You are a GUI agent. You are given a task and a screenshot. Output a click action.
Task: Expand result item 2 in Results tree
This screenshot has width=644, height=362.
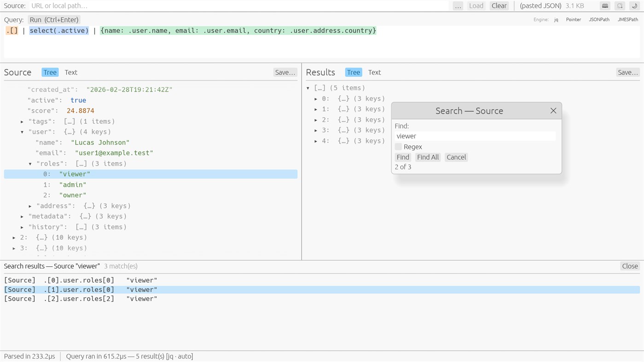click(316, 120)
